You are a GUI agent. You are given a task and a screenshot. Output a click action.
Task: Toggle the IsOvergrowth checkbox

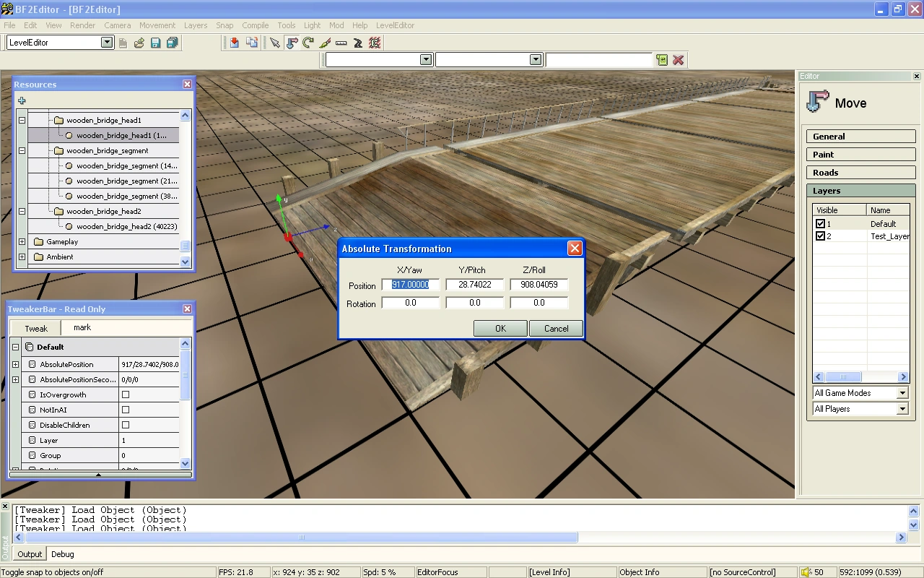(x=126, y=394)
